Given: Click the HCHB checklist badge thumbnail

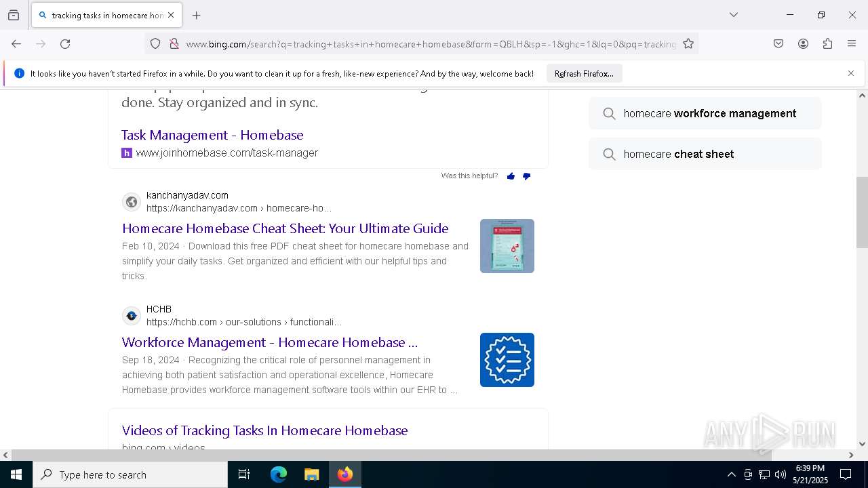Looking at the screenshot, I should pyautogui.click(x=507, y=360).
